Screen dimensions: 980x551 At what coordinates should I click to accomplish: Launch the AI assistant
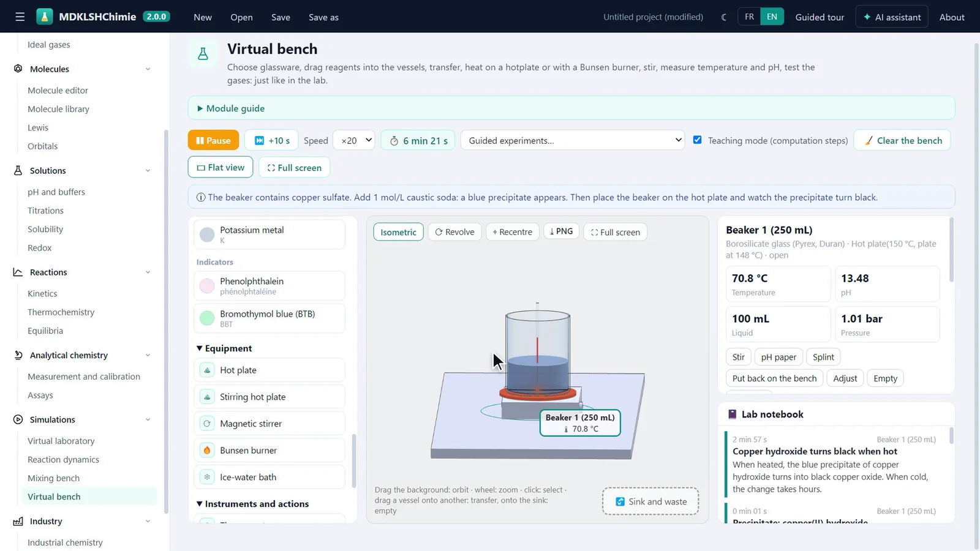pyautogui.click(x=892, y=17)
